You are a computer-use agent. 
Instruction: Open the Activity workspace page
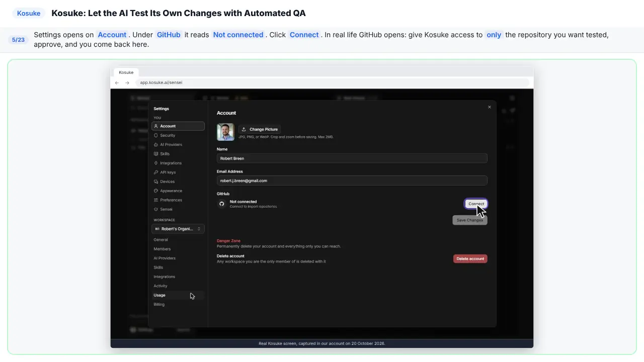(178, 286)
